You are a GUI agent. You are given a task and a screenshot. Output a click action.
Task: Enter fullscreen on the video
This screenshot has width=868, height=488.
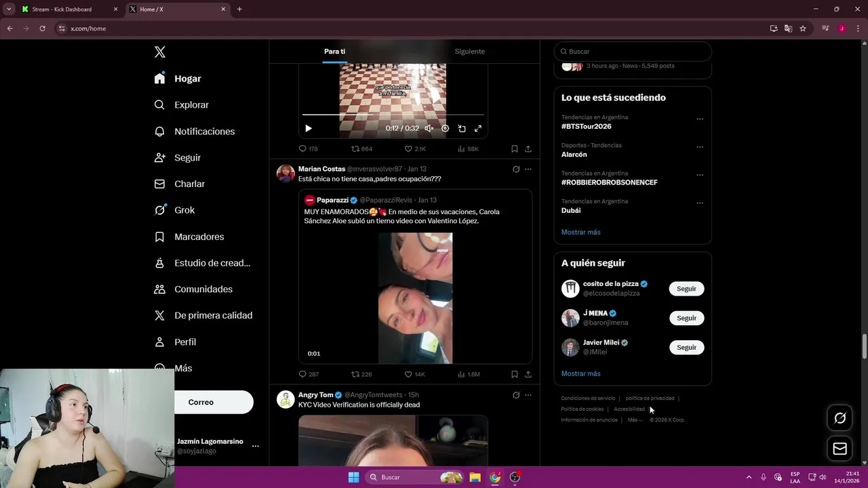coord(477,128)
